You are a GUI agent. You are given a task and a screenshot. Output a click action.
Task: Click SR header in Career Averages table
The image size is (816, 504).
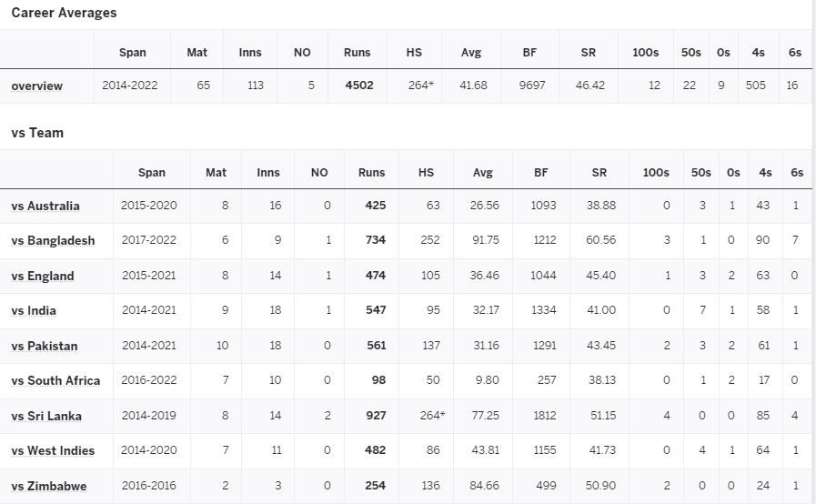click(x=588, y=53)
